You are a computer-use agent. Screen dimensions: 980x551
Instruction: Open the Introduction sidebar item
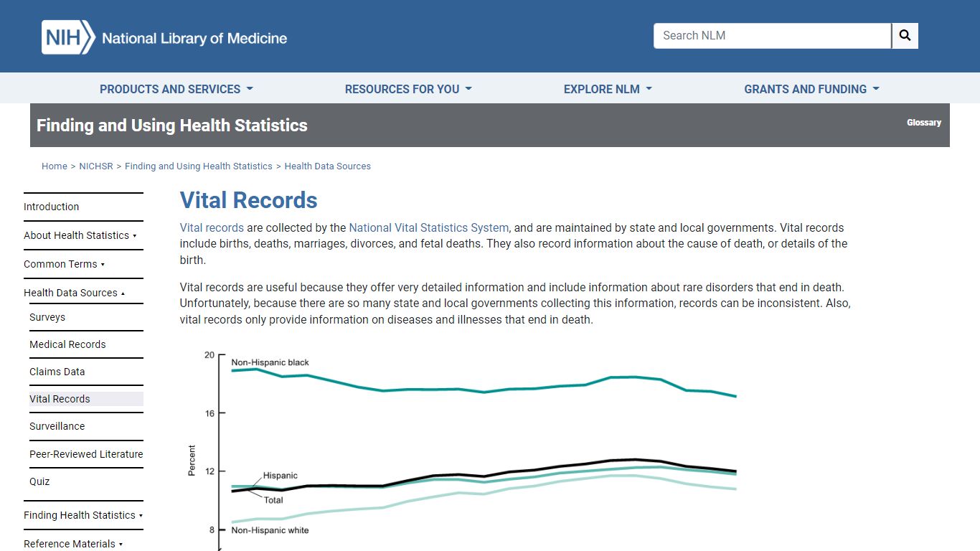coord(52,207)
